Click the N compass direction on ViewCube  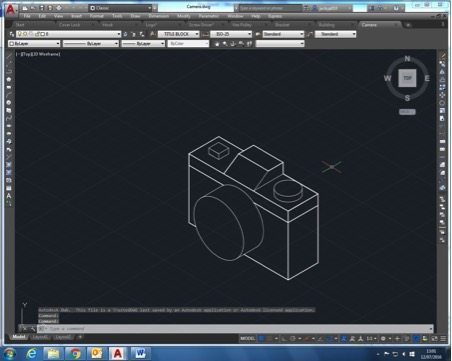407,59
